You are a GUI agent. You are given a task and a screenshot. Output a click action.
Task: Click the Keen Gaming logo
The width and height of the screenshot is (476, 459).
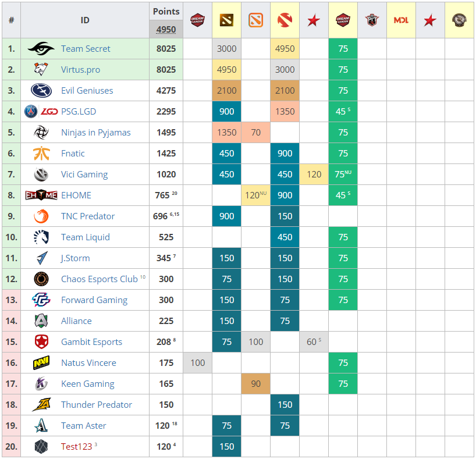coord(41,384)
